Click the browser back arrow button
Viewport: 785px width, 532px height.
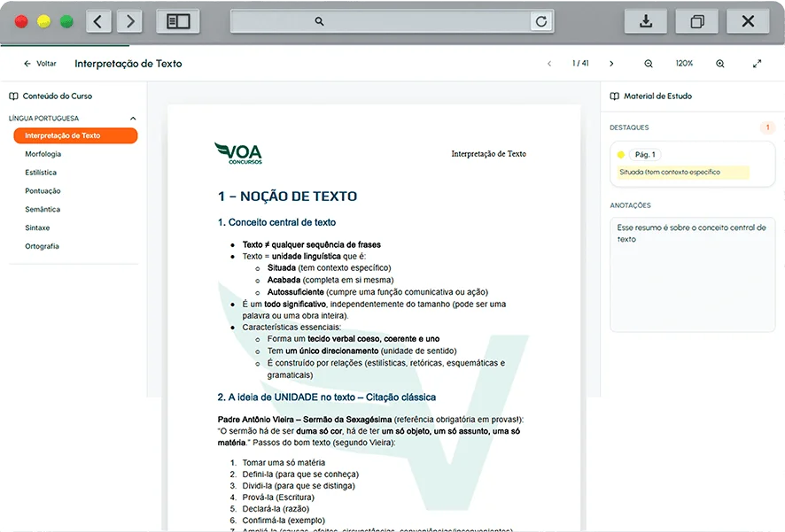[x=98, y=21]
